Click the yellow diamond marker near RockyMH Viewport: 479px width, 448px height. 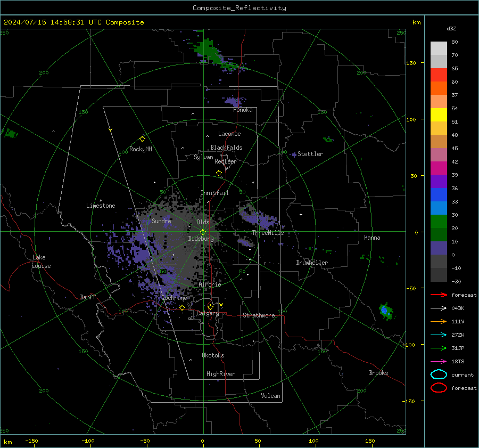(142, 139)
